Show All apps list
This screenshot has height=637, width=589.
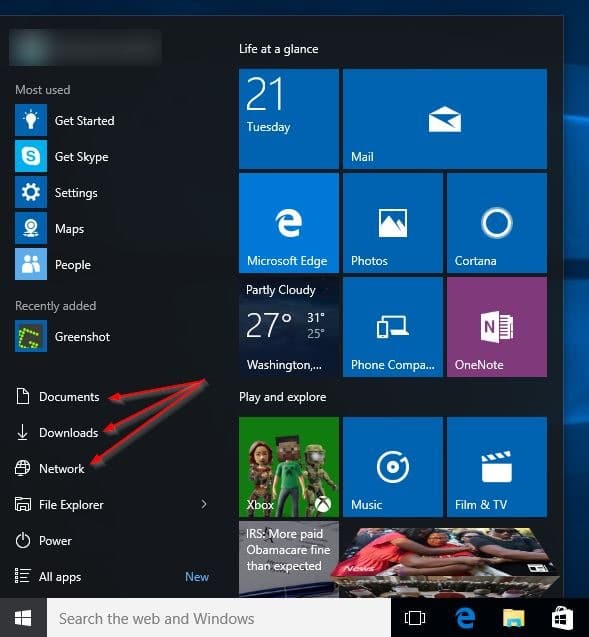48,576
